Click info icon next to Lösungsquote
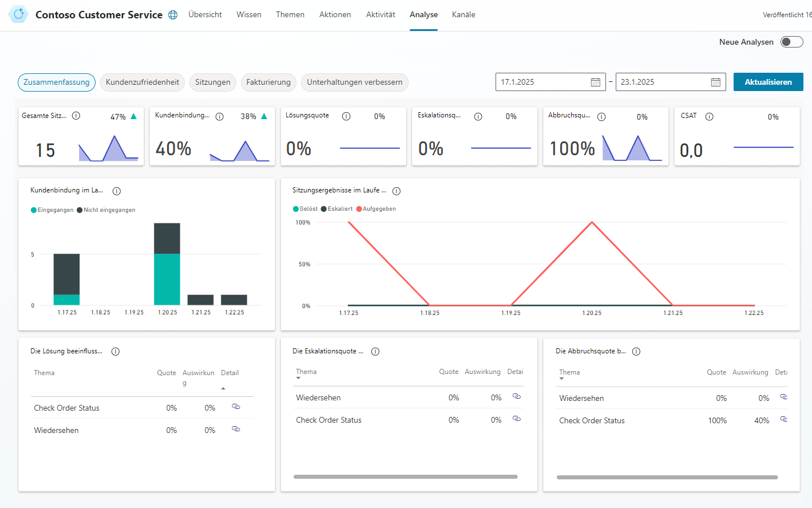This screenshot has height=508, width=812. (346, 116)
